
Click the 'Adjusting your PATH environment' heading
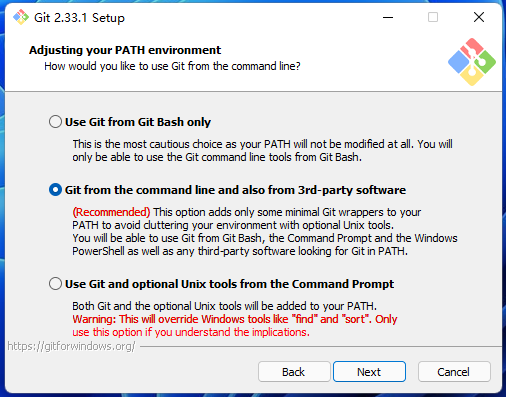[x=125, y=50]
